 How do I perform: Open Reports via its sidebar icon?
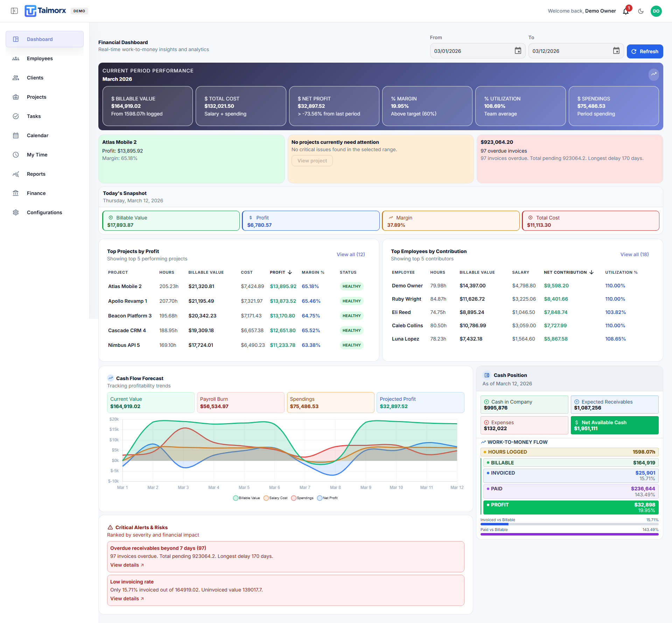pyautogui.click(x=16, y=174)
